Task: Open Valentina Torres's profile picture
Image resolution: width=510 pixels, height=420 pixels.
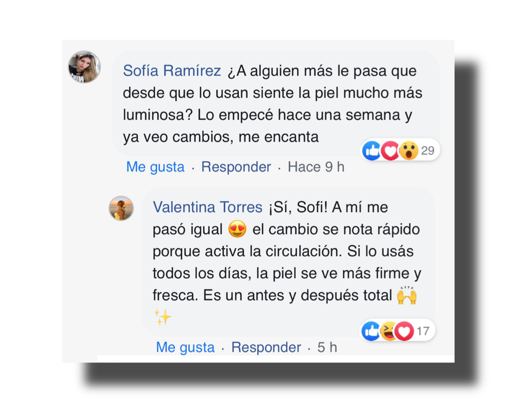Action: tap(121, 208)
